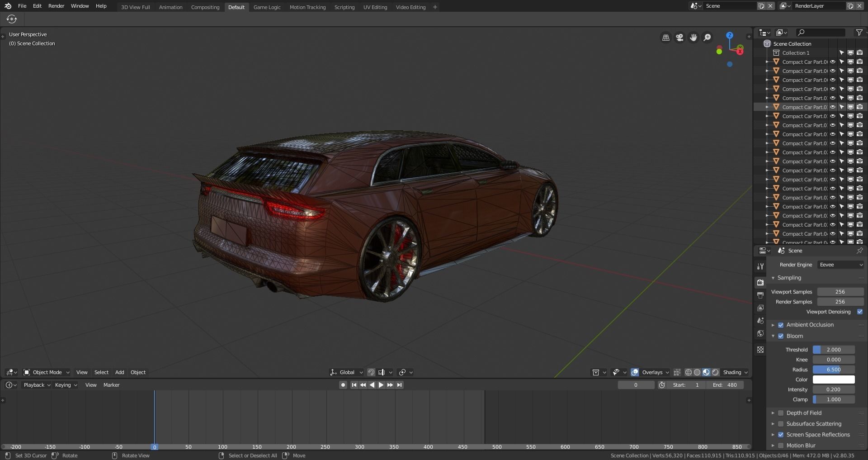Switch to the Scripting workspace tab
The image size is (868, 460).
coord(344,7)
